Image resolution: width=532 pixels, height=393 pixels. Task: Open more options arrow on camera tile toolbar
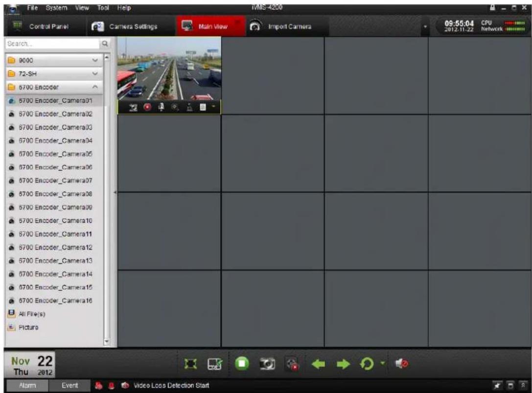[213, 107]
